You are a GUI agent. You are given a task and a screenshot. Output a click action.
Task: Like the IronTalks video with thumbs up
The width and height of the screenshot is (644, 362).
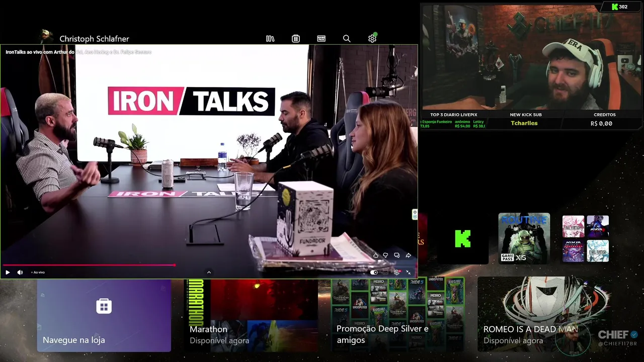tap(375, 255)
